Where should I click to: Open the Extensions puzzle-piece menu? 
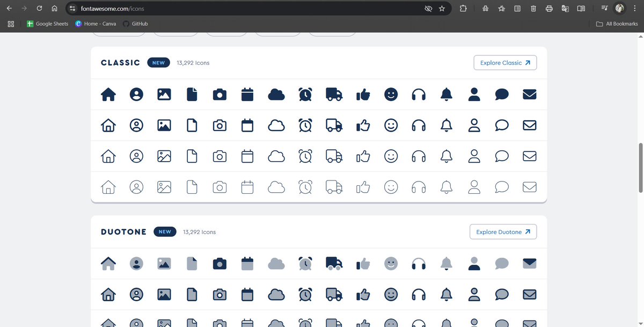463,9
